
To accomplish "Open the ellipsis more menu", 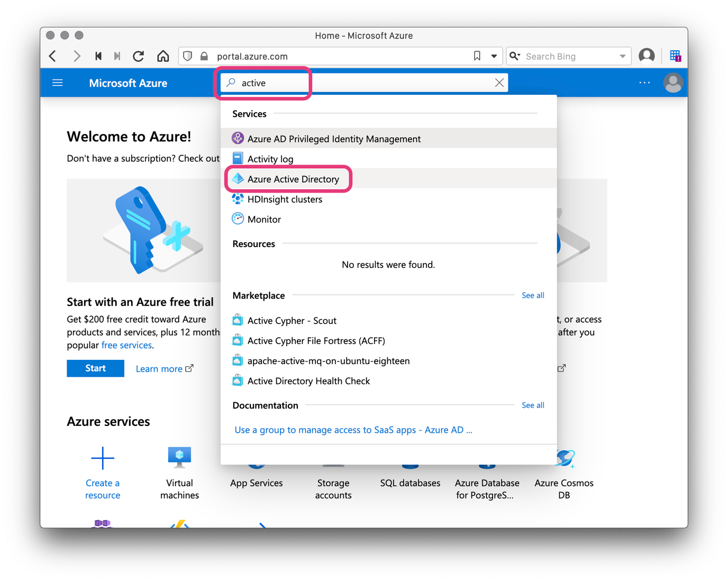I will pyautogui.click(x=644, y=83).
